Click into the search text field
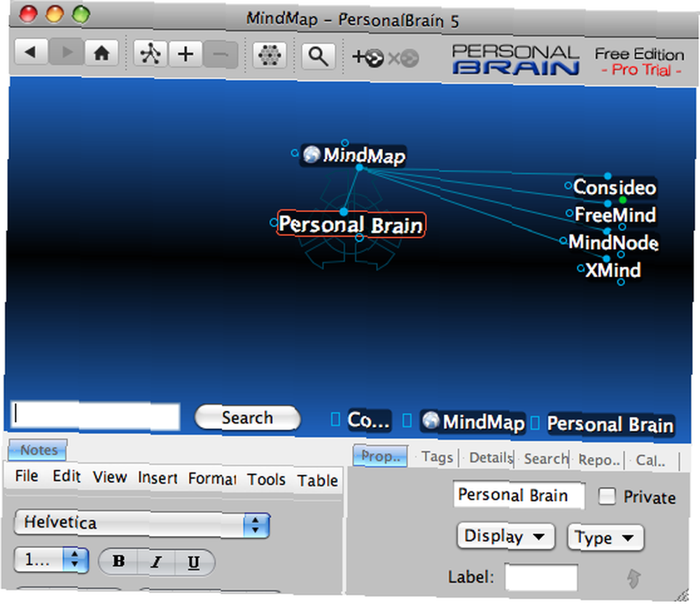Image resolution: width=700 pixels, height=604 pixels. pos(95,416)
